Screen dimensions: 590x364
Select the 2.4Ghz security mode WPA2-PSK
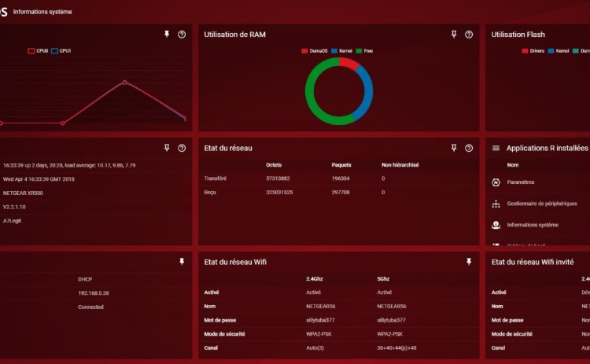pos(319,334)
